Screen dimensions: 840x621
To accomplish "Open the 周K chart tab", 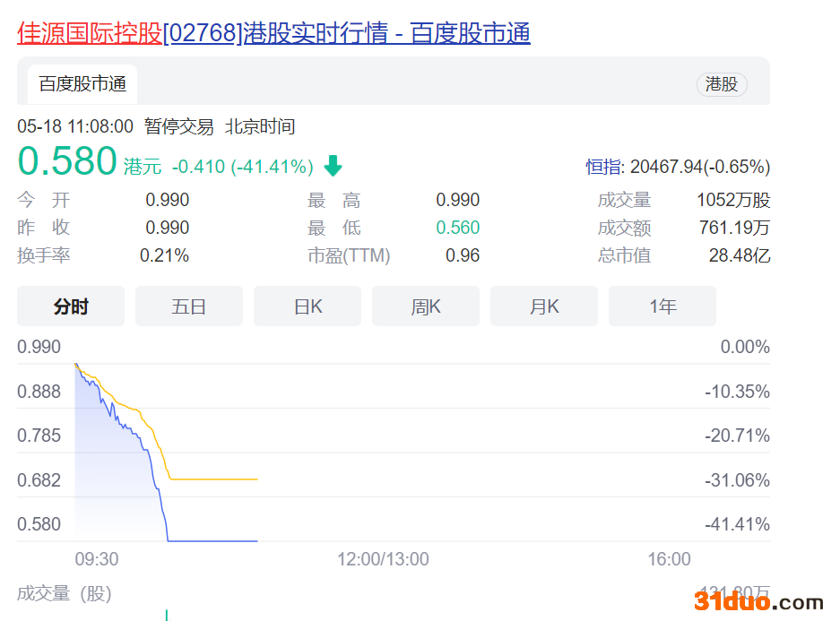I will [x=426, y=306].
